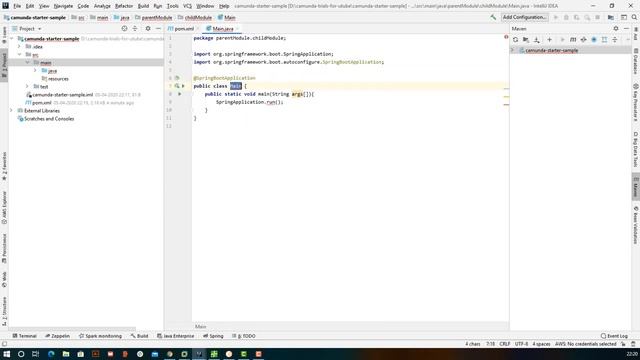
Task: Switch to the pom.xml editor tab
Action: click(184, 29)
